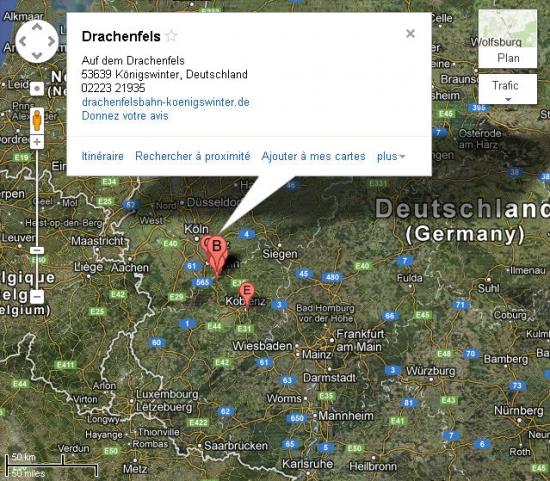Click the 565 highway shield

click(x=202, y=282)
